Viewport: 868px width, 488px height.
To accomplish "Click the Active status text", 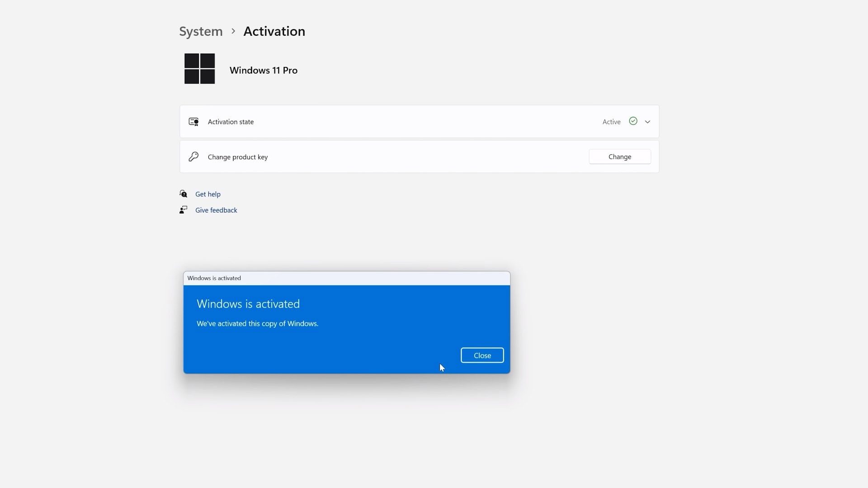I will coord(611,122).
